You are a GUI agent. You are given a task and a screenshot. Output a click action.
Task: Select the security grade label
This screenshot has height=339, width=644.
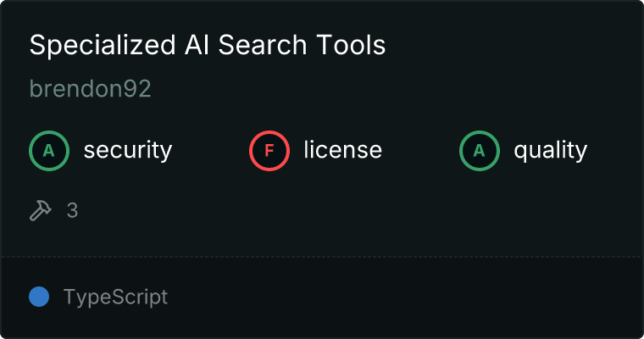point(128,151)
